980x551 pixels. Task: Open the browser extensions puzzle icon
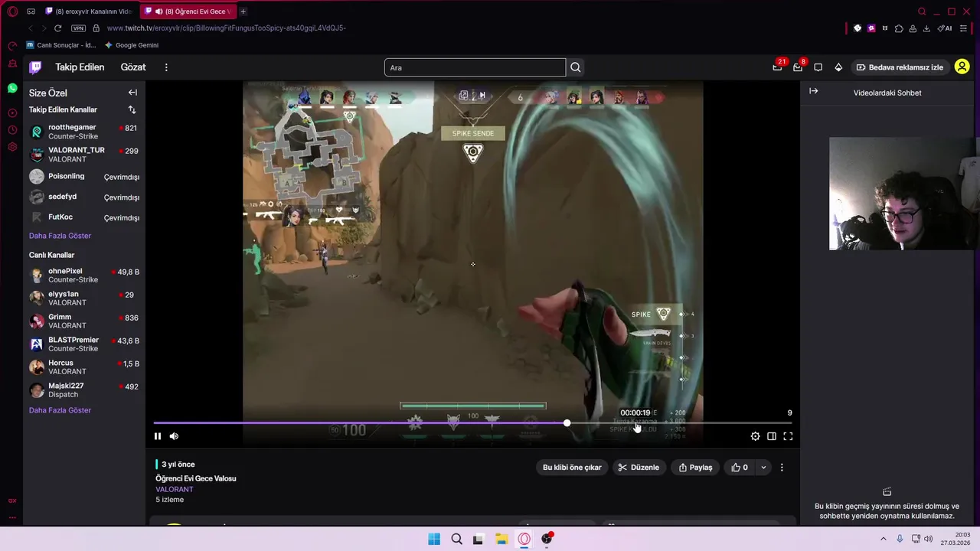point(899,28)
